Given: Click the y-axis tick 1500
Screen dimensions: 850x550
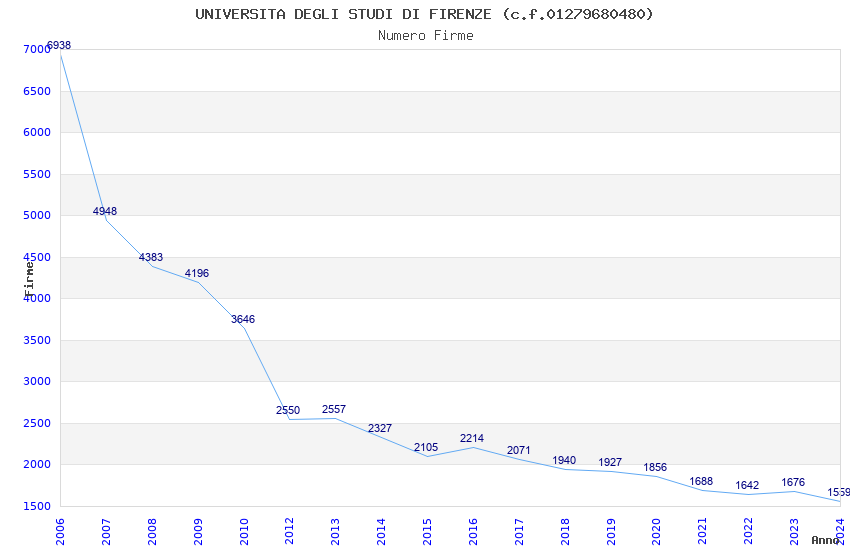Looking at the screenshot, I should tap(37, 506).
